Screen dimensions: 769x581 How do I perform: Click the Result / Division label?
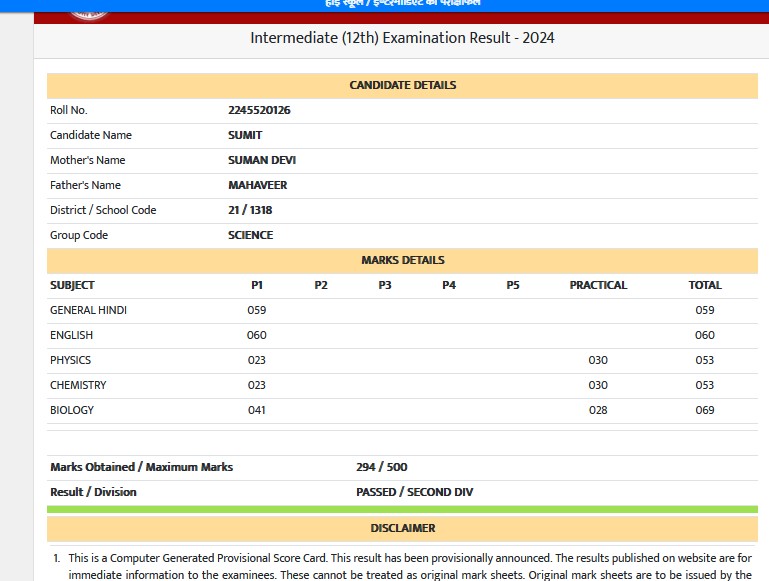(x=93, y=492)
